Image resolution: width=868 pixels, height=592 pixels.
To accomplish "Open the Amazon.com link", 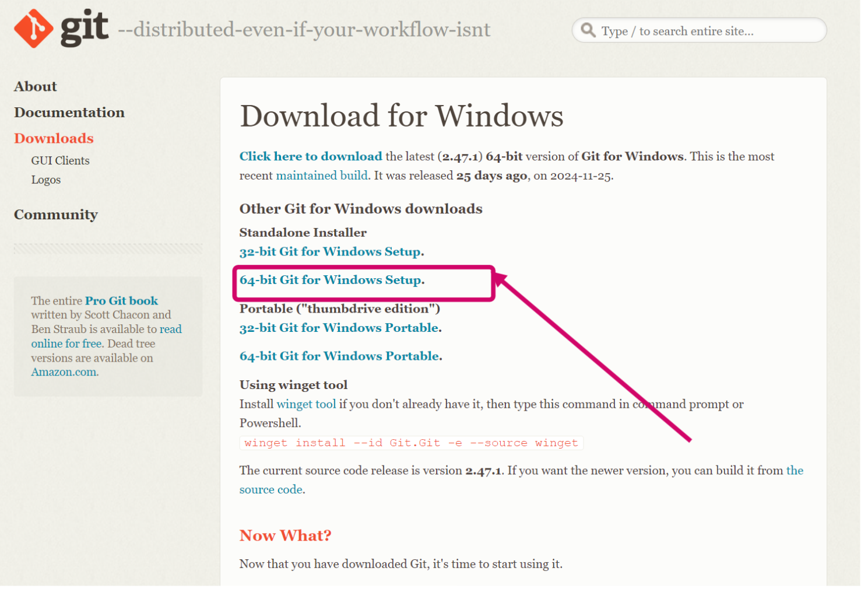I will click(x=63, y=372).
